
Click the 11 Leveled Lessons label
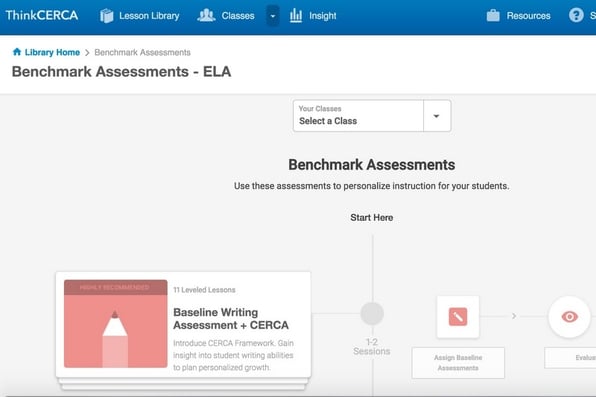(204, 290)
